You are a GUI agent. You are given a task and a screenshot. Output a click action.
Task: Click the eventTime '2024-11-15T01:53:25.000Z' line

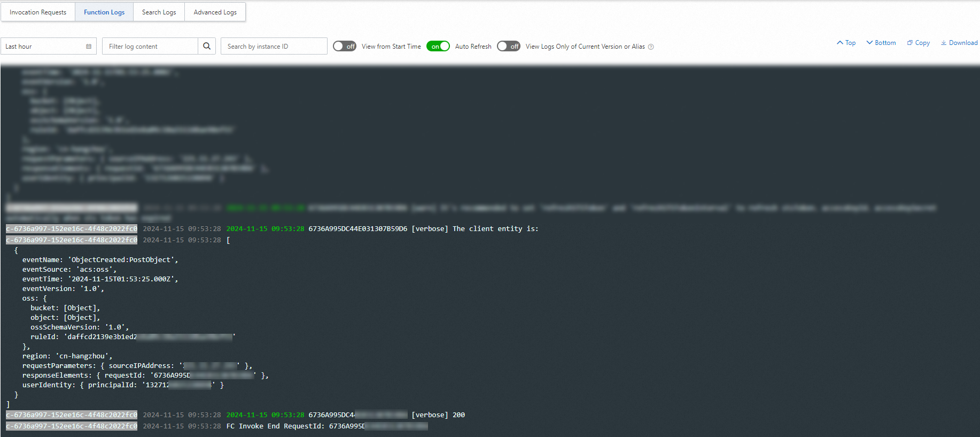(x=100, y=279)
